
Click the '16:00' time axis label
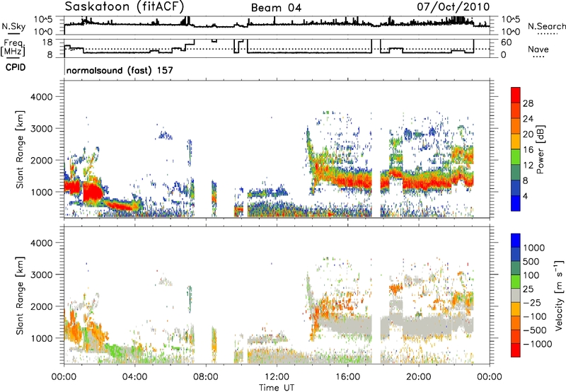(x=348, y=377)
